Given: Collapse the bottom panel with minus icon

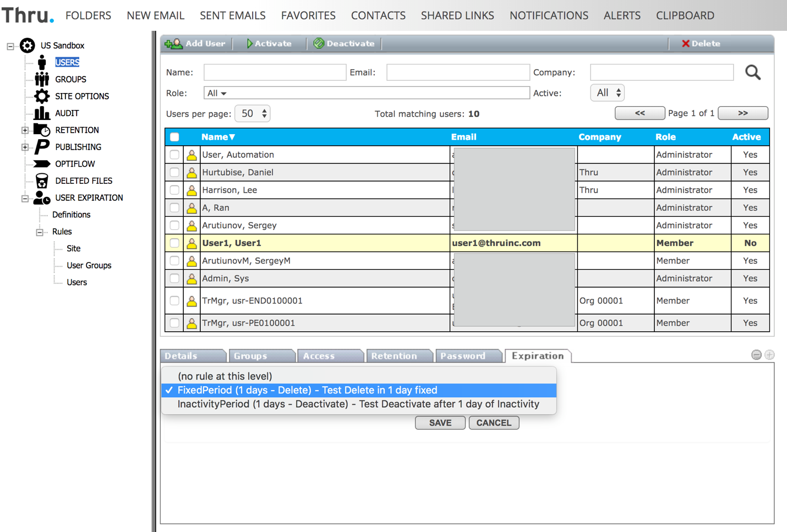Looking at the screenshot, I should pyautogui.click(x=756, y=355).
